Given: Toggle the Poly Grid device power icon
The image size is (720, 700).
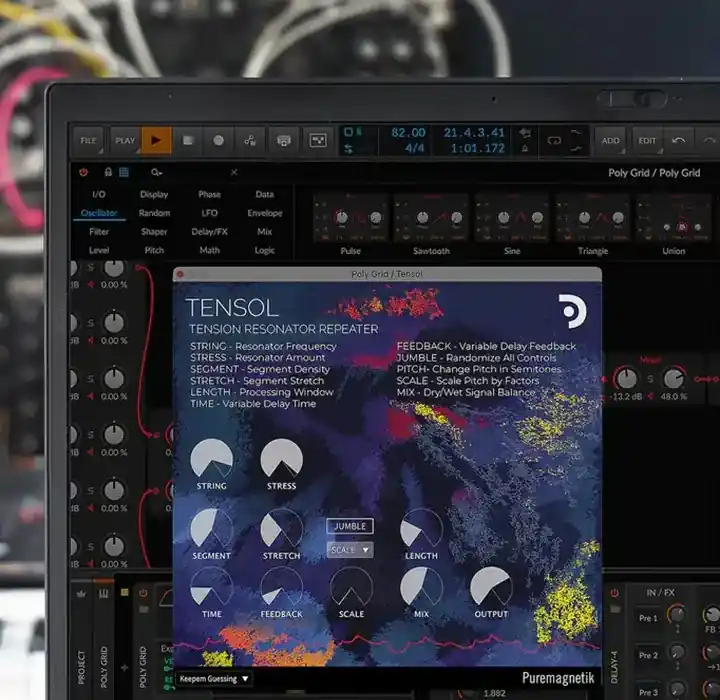Looking at the screenshot, I should tap(143, 593).
